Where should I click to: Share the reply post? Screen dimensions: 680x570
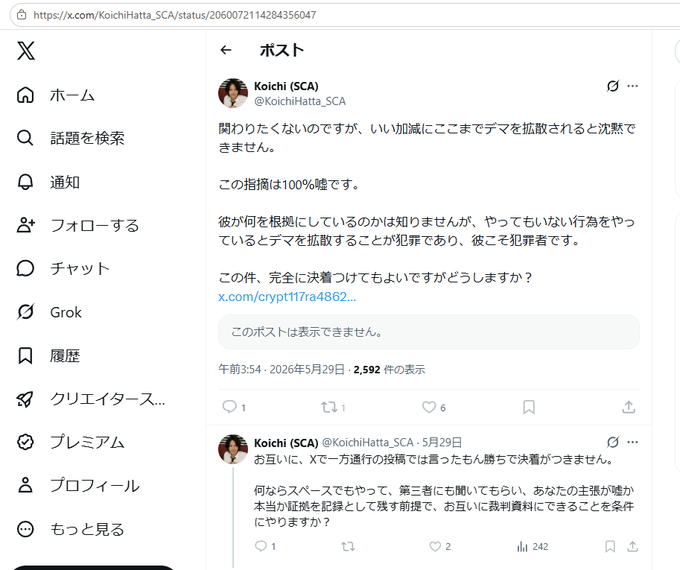point(632,546)
